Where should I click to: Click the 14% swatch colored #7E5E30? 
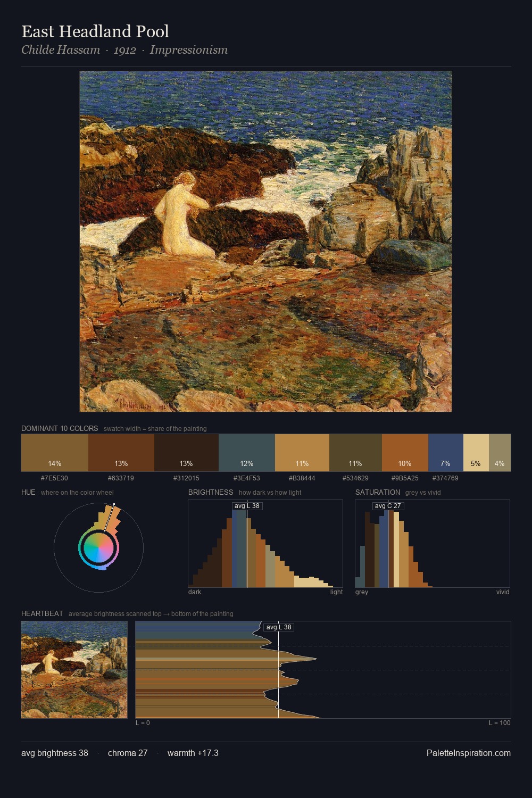55,453
